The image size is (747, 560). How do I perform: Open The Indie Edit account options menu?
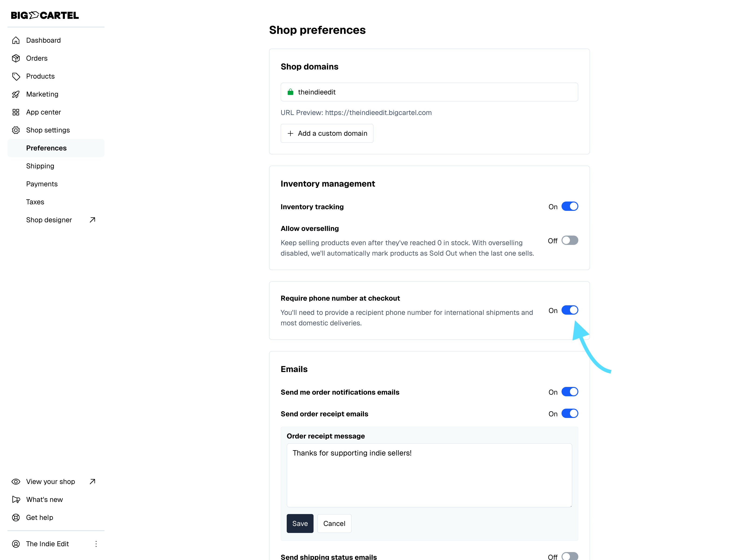point(96,544)
